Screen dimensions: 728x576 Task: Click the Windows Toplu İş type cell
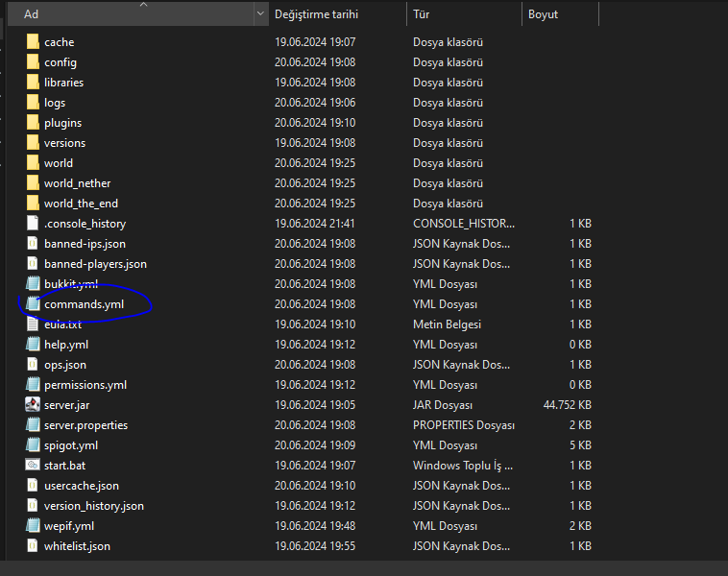[463, 465]
